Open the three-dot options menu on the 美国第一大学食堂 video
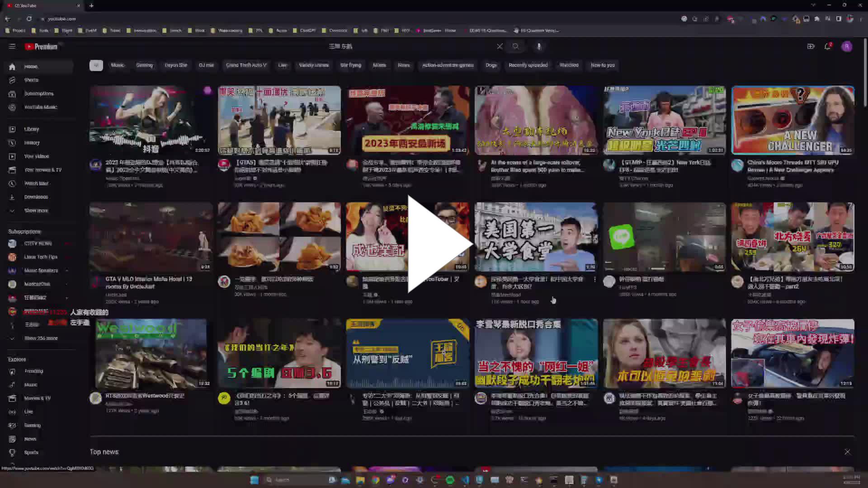This screenshot has height=488, width=868. pos(595,280)
